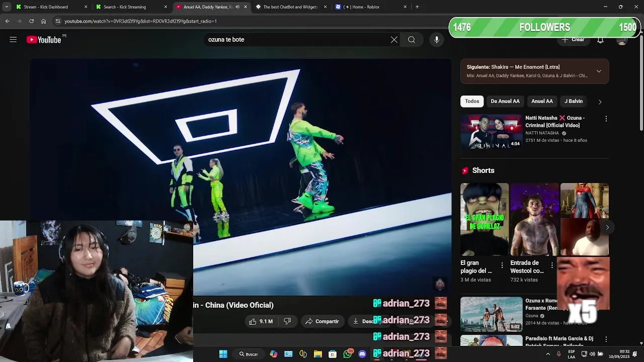This screenshot has width=644, height=362.
Task: Open the profile avatar in YouTube header
Action: point(622,40)
